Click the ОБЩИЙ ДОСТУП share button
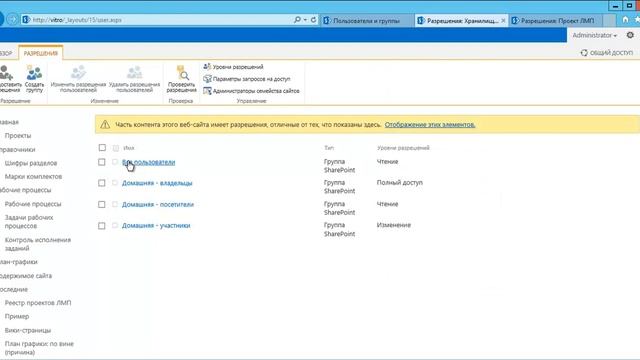 (x=607, y=53)
